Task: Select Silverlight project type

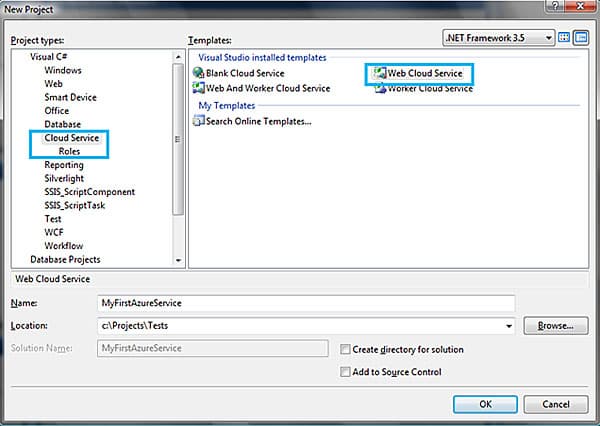Action: (64, 178)
